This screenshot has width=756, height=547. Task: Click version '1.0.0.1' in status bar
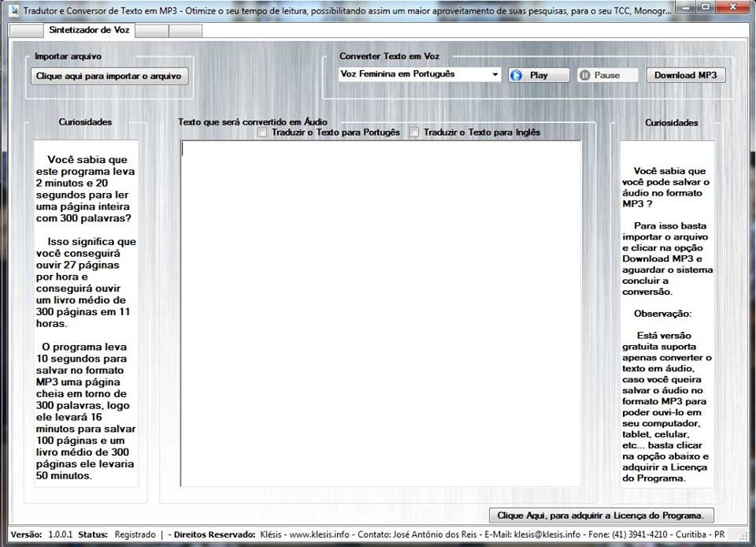tap(61, 534)
